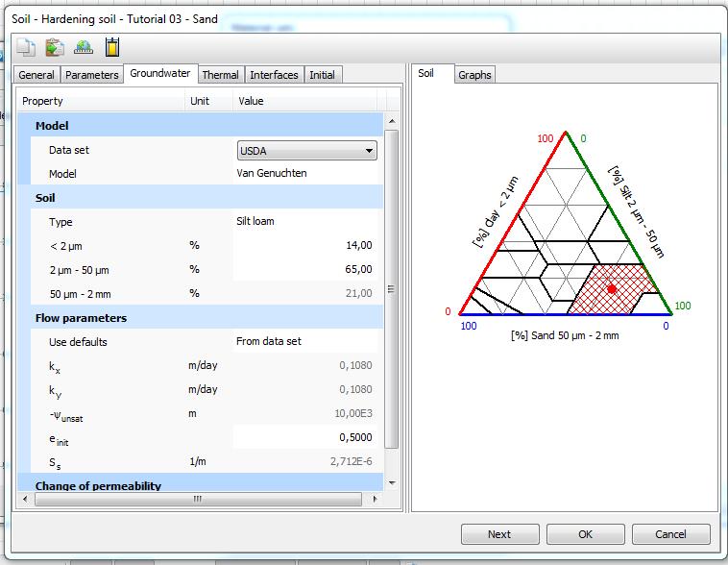Click the Type property label

pos(61,222)
